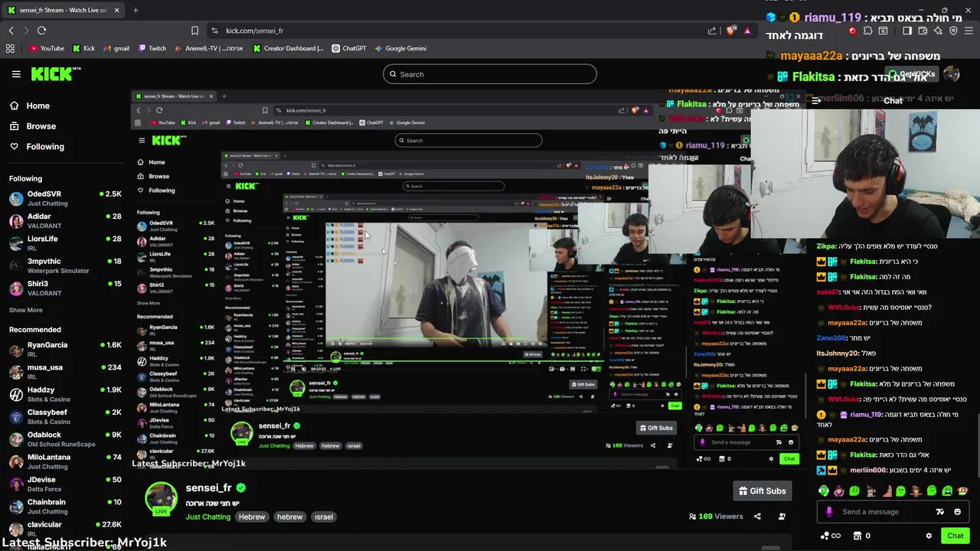Expand the Following list with Show More
The width and height of the screenshot is (980, 551).
tap(25, 310)
